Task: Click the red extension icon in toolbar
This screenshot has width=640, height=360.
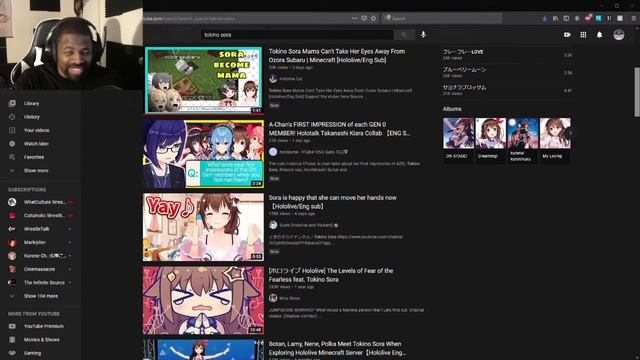Action: point(588,18)
